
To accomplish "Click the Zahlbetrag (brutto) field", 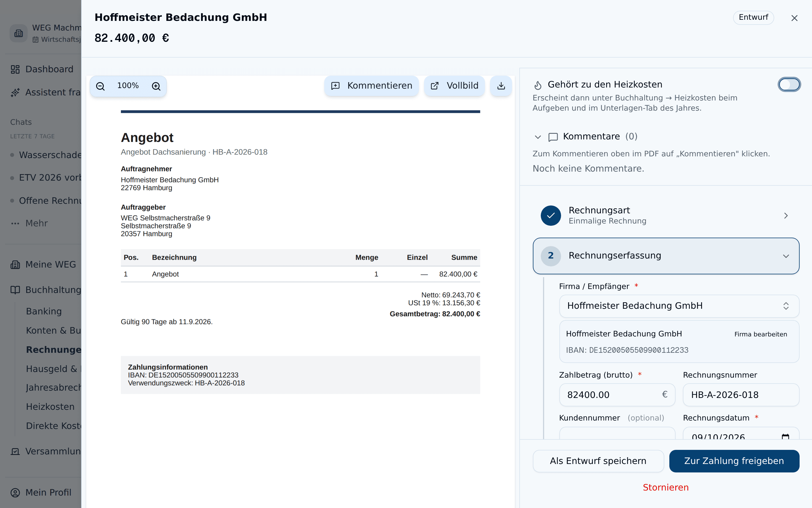I will pyautogui.click(x=617, y=395).
